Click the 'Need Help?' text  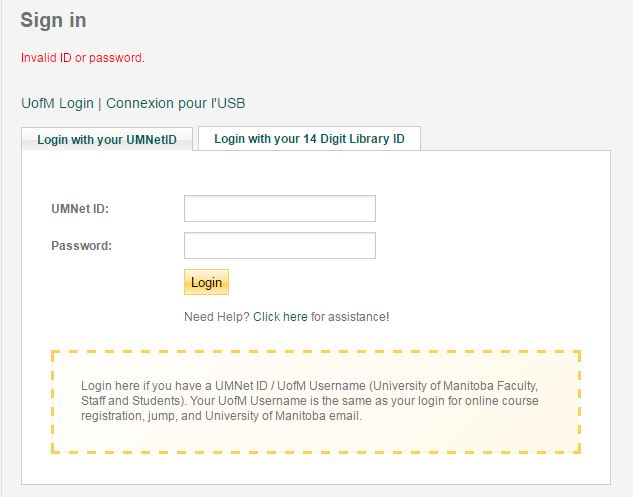[x=216, y=317]
